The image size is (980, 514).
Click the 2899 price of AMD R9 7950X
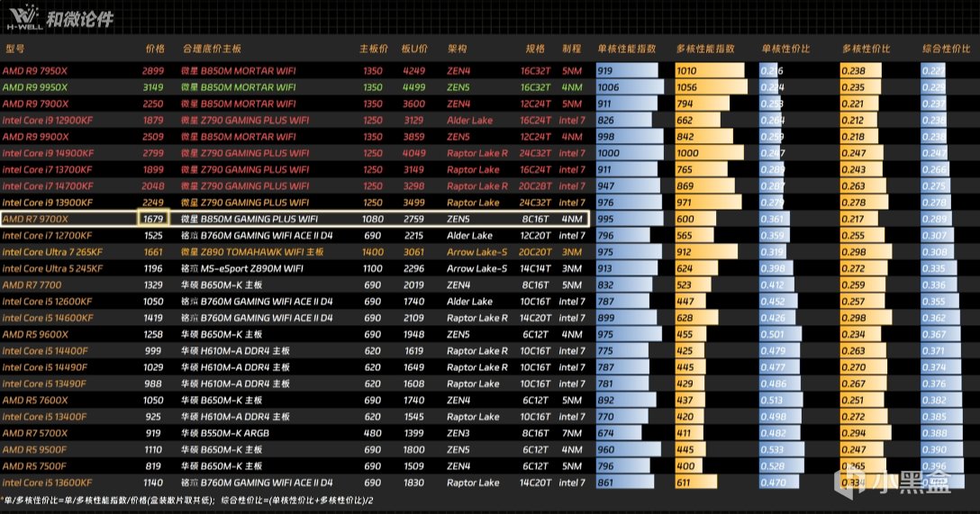click(x=153, y=71)
